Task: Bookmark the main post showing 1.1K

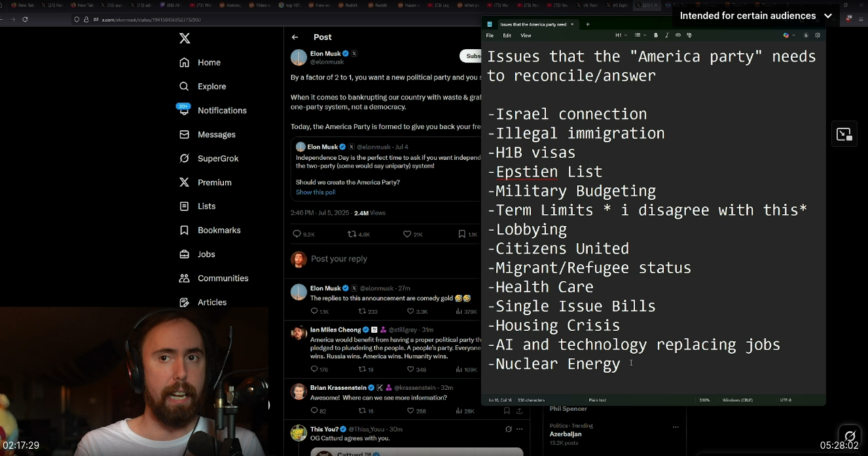Action: click(469, 234)
